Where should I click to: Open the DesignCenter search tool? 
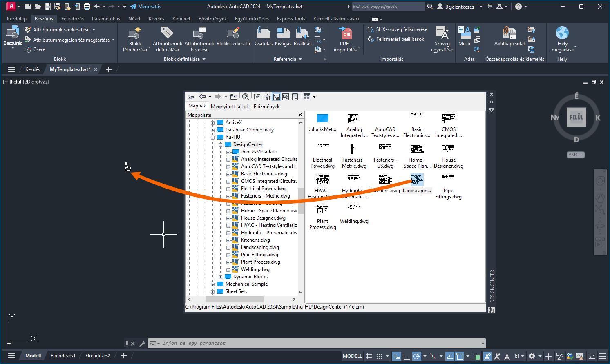click(x=245, y=97)
